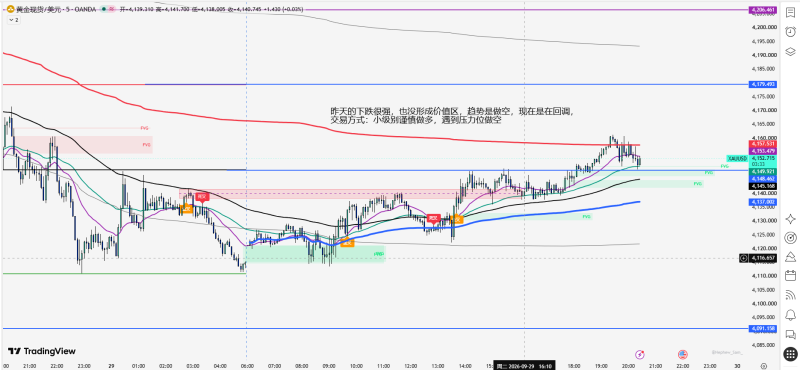Click the US flag economic event marker
This screenshot has height=370, width=800.
coord(683,354)
